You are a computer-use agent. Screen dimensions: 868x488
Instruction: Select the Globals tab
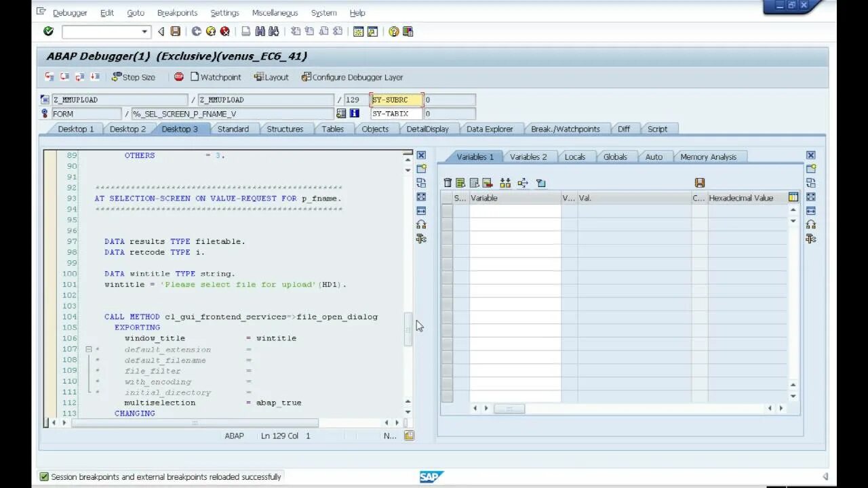pyautogui.click(x=615, y=157)
